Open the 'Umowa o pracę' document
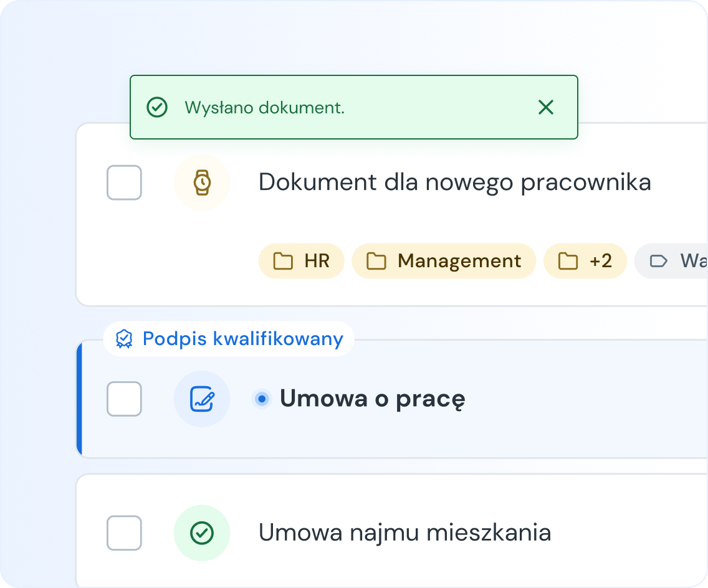Viewport: 708px width, 588px height. click(x=372, y=399)
